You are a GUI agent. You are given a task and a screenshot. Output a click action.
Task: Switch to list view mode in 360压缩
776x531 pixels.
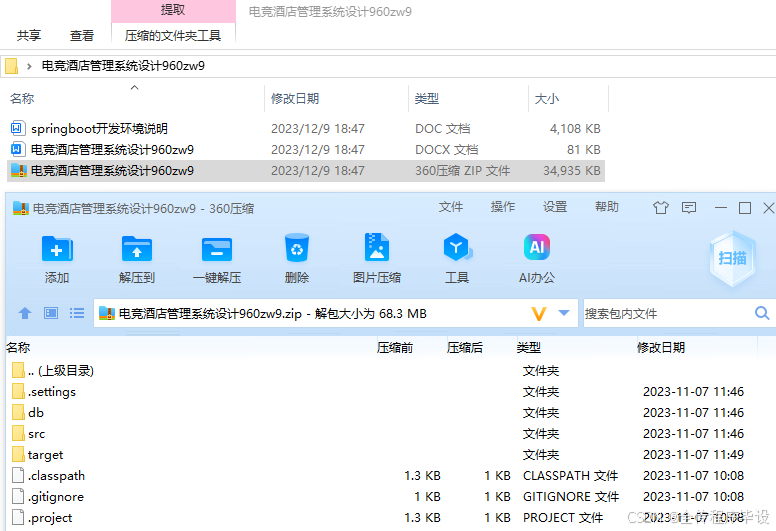pyautogui.click(x=77, y=313)
